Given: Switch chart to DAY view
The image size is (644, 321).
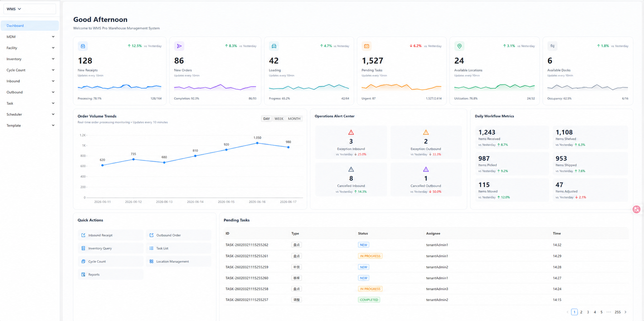Looking at the screenshot, I should (x=267, y=119).
